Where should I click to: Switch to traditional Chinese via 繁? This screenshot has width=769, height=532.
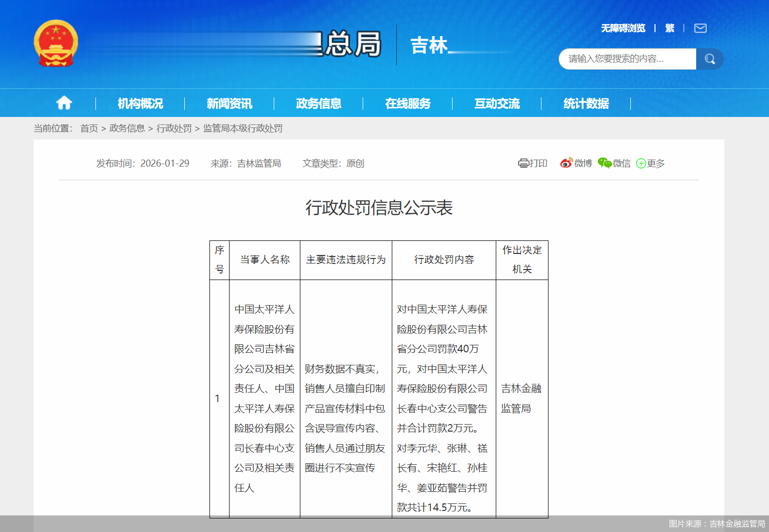point(670,28)
